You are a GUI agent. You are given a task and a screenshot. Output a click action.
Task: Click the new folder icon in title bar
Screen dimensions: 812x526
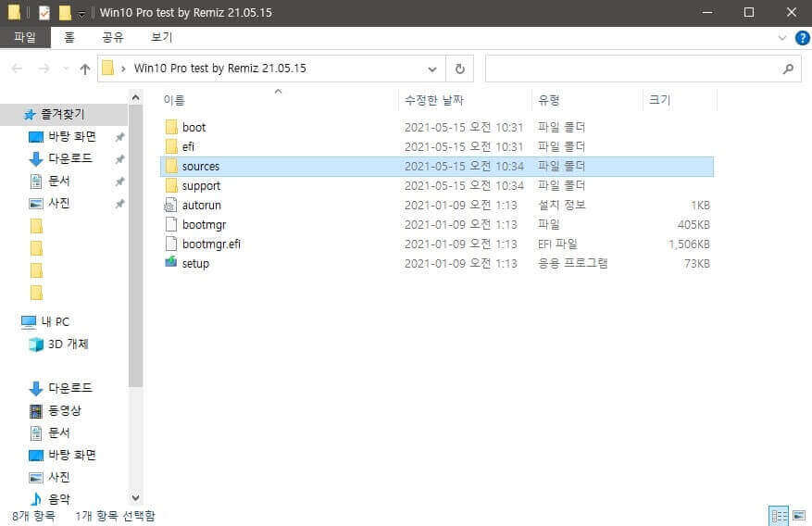pos(65,12)
